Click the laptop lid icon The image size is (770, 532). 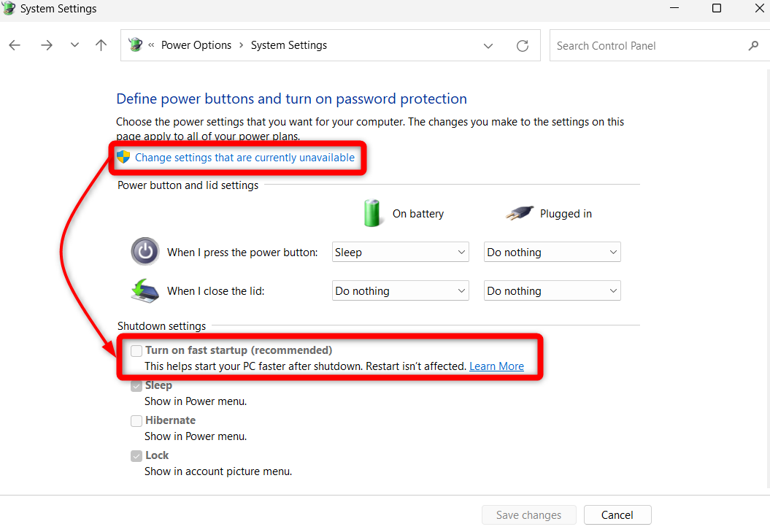[145, 290]
